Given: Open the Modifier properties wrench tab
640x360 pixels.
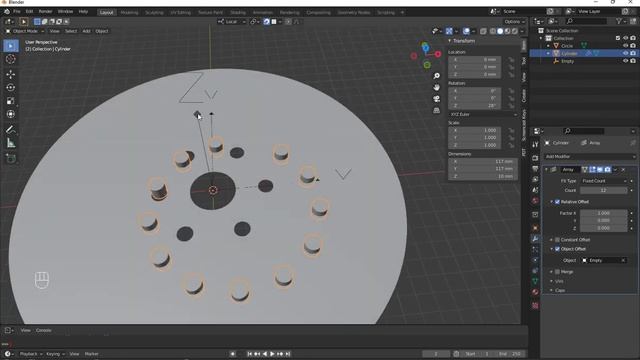Looking at the screenshot, I should (x=535, y=239).
